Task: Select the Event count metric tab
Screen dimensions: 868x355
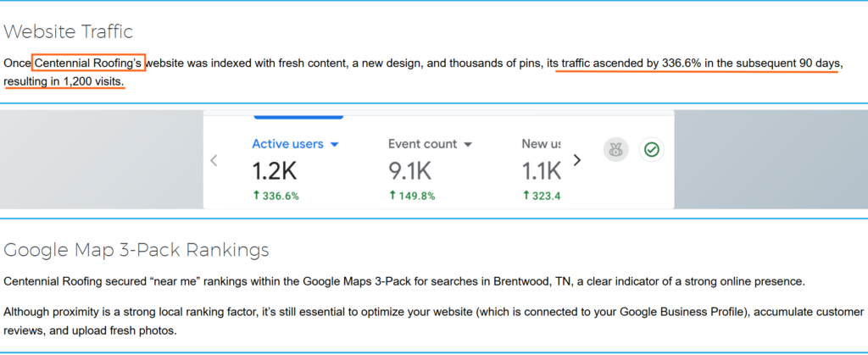Action: [x=422, y=144]
